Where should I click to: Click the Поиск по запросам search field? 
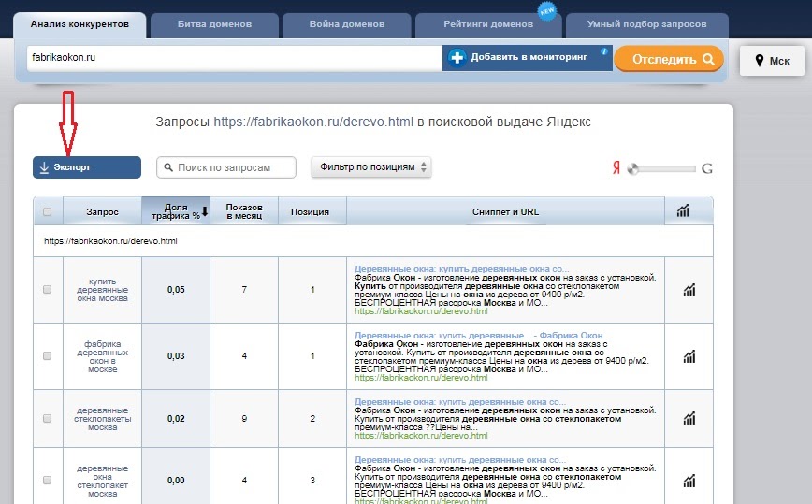[226, 167]
